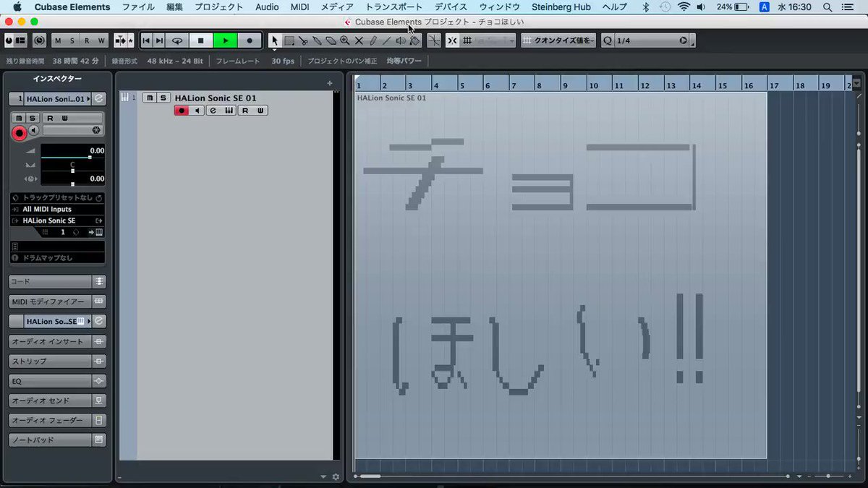868x488 pixels.
Task: Select the Zoom magnifier tool
Action: click(345, 41)
